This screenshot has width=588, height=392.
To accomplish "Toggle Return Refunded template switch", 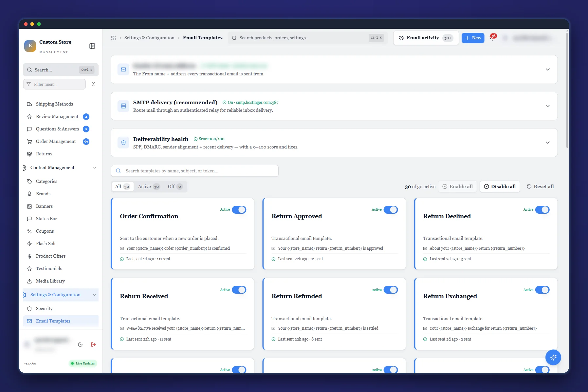I will (391, 290).
